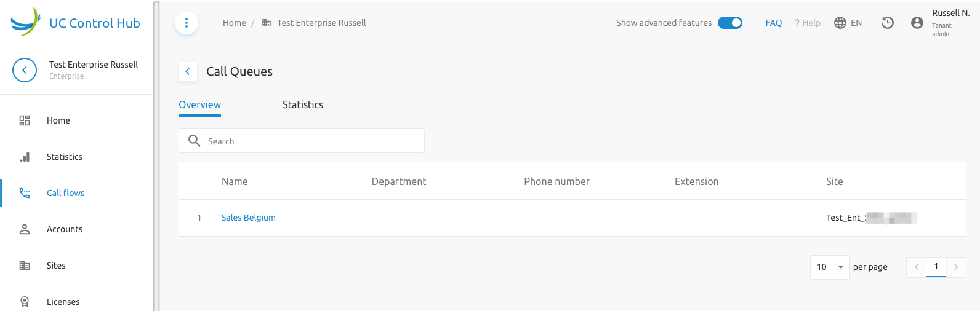980x311 pixels.
Task: Click the globe language icon
Action: [840, 23]
